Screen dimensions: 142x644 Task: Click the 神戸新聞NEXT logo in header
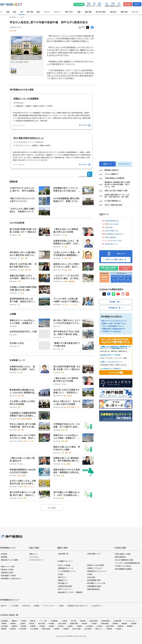tap(11, 5)
